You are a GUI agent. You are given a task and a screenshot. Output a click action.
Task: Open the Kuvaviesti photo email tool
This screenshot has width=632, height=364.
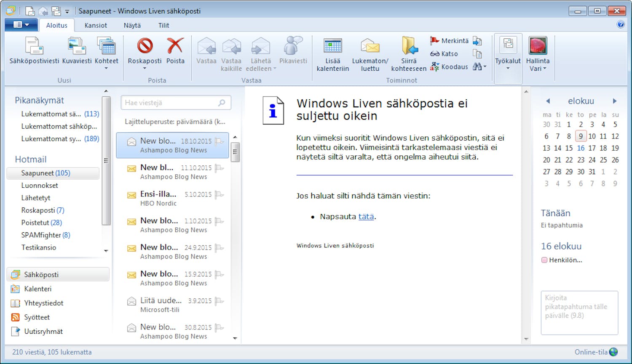coord(76,54)
